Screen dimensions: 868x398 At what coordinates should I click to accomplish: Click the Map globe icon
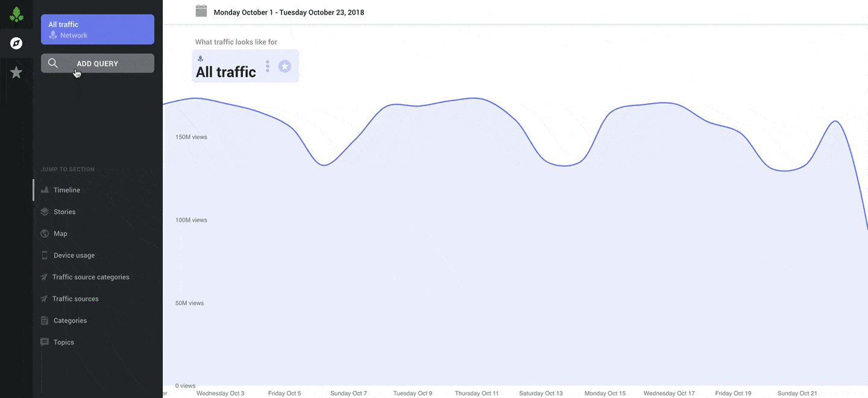tap(45, 233)
